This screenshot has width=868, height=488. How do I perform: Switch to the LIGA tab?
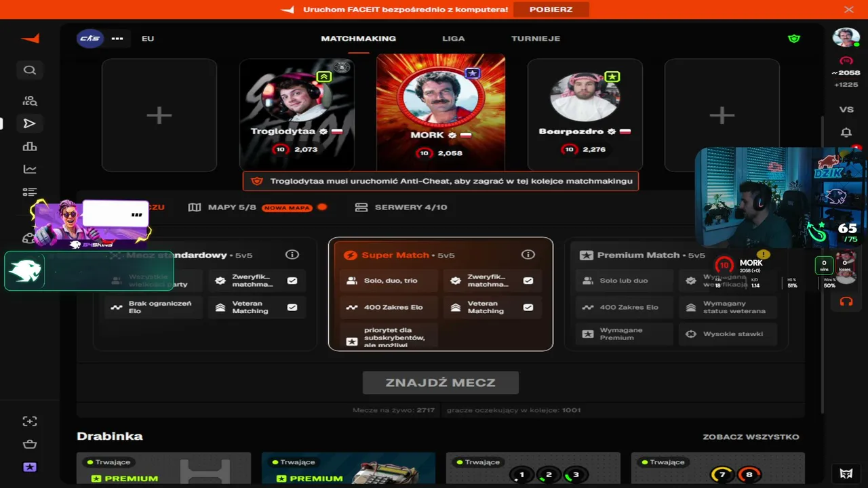[454, 39]
